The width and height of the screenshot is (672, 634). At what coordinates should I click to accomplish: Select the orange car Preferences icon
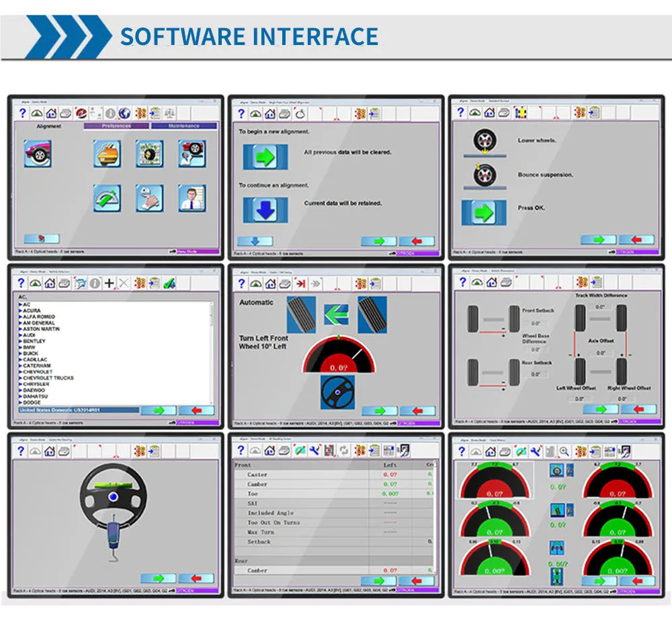pyautogui.click(x=107, y=153)
